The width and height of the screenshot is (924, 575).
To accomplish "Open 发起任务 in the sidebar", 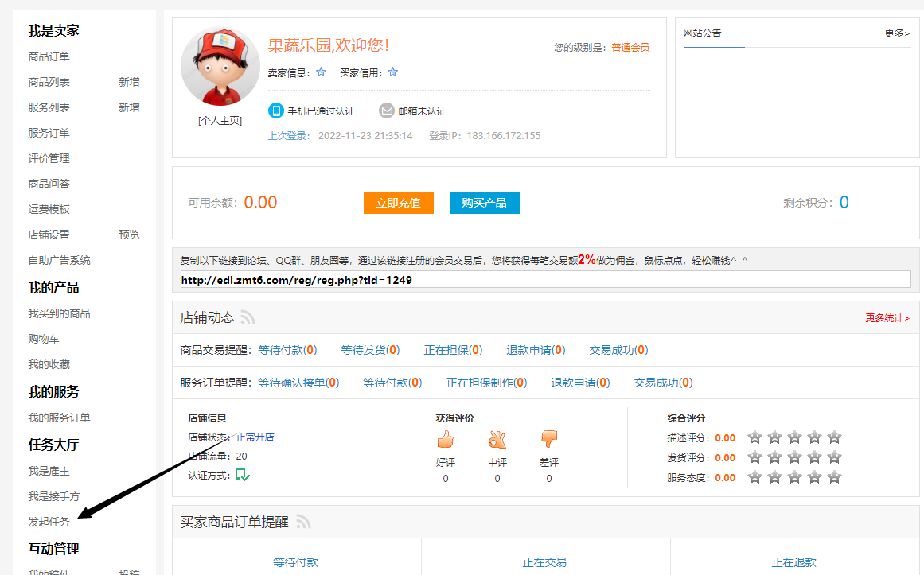I will (49, 522).
